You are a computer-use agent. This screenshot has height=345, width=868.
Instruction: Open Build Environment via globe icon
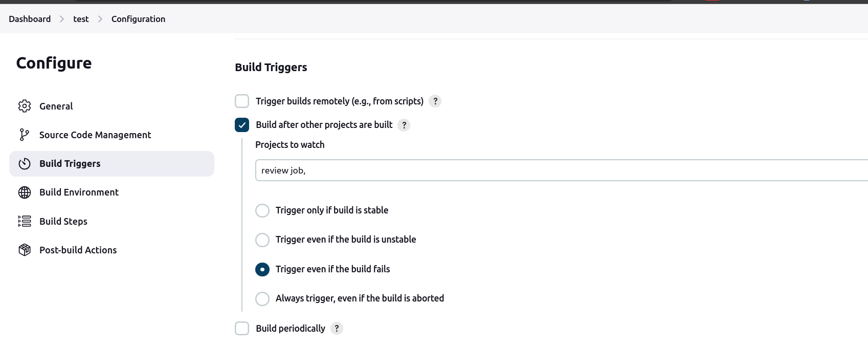pyautogui.click(x=24, y=192)
